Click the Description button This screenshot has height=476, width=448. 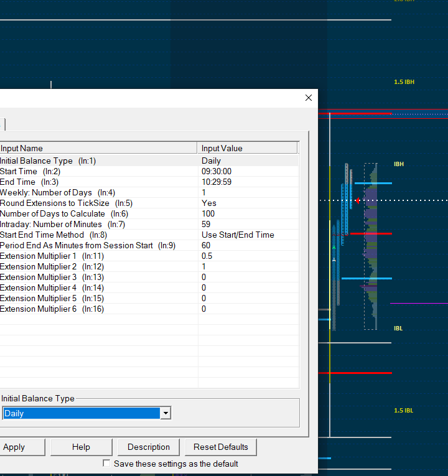149,447
